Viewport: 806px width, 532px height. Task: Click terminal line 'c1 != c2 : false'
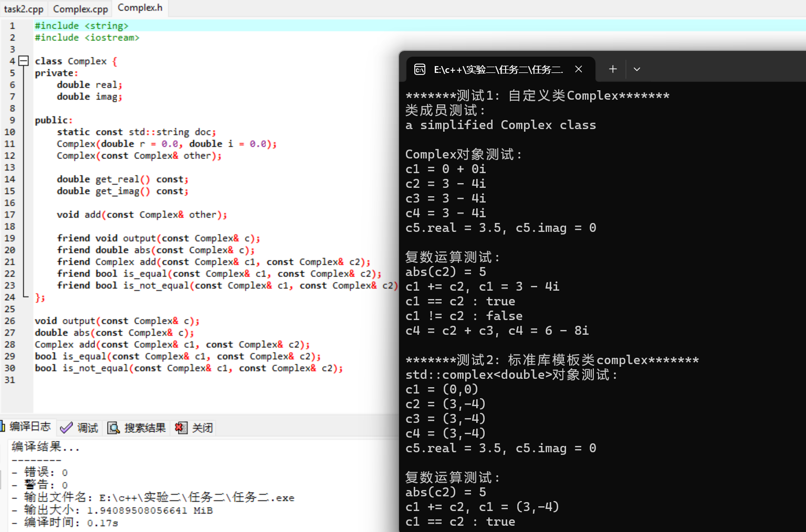464,316
